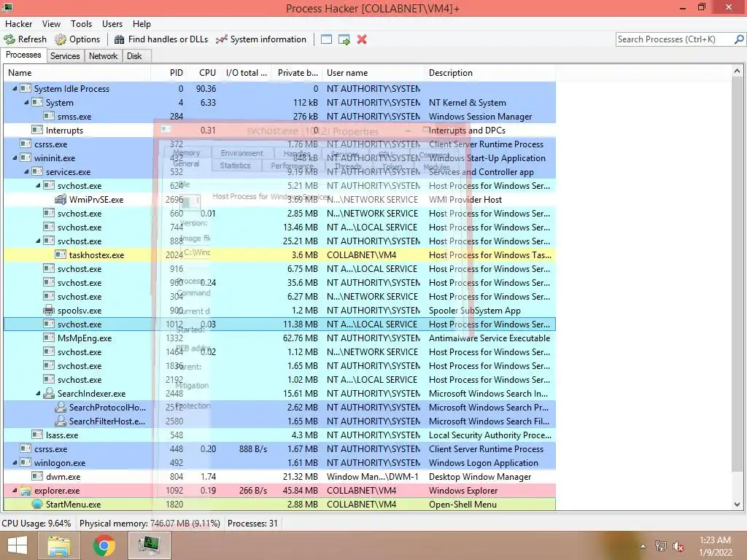This screenshot has height=560, width=747.
Task: Click the WmiPrvSE.exe process icon
Action: point(60,200)
